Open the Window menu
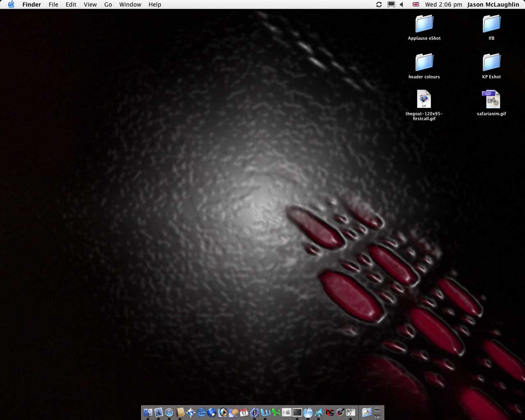This screenshot has width=525, height=420. (x=130, y=5)
